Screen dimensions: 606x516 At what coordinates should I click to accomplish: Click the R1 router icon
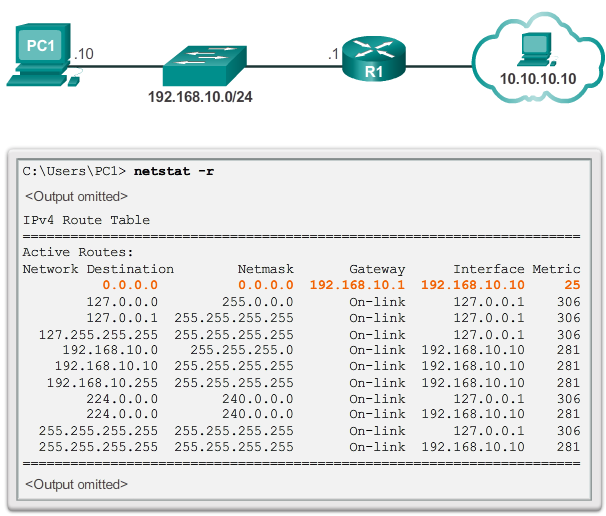pos(374,59)
